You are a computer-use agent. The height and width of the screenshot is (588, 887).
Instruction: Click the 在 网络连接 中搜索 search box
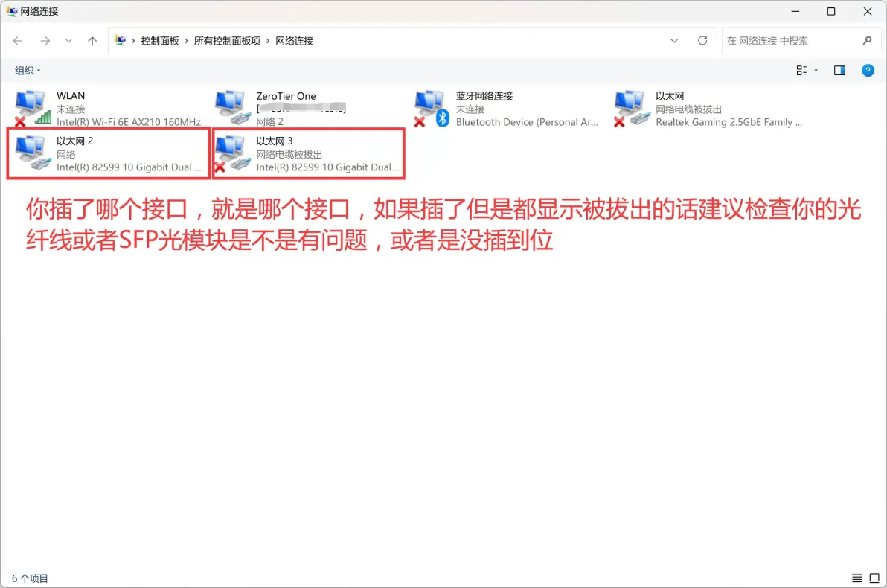point(789,41)
